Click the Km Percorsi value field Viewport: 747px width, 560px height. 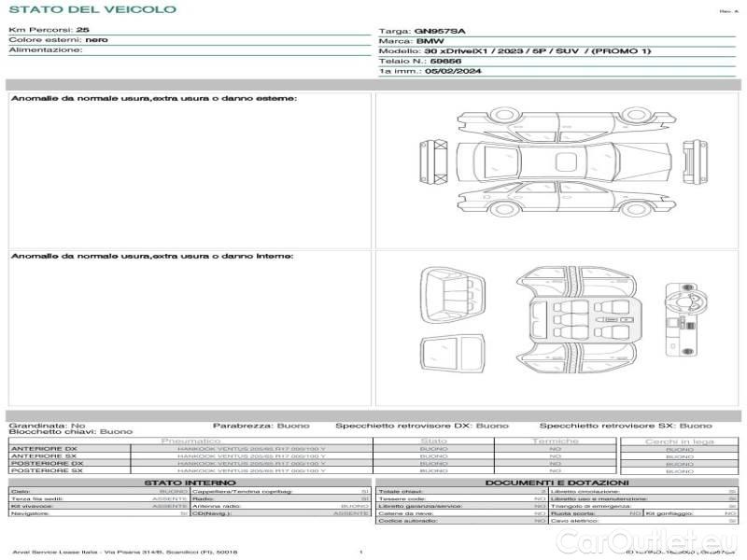point(82,31)
